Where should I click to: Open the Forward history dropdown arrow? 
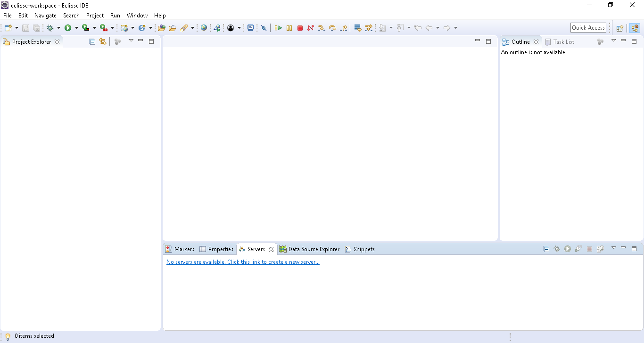(455, 28)
